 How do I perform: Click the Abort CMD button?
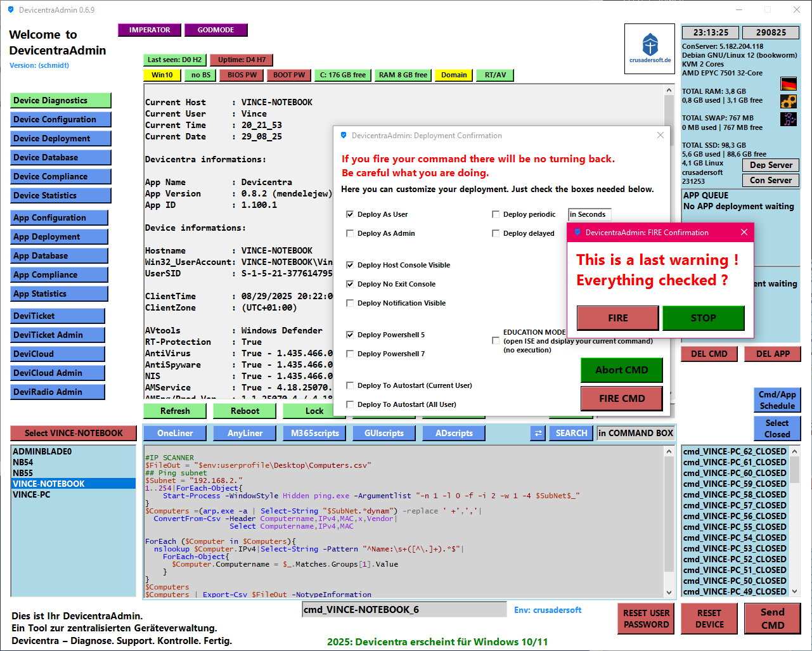(x=621, y=370)
